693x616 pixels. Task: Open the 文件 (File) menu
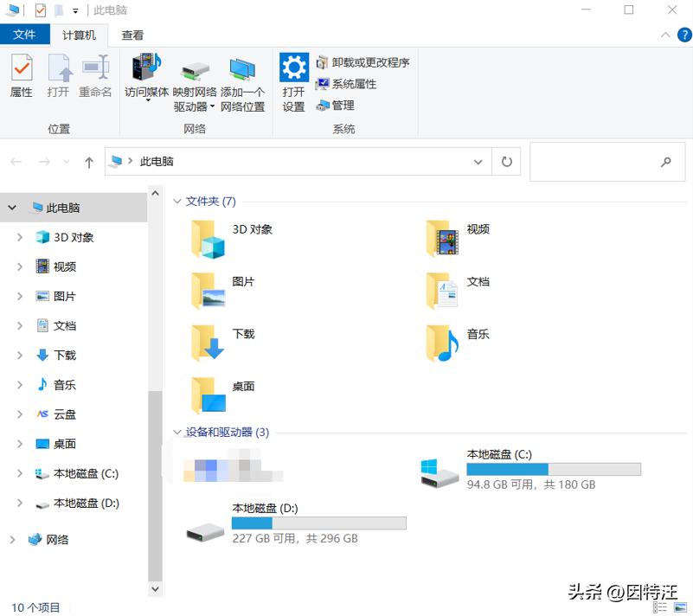tap(25, 35)
